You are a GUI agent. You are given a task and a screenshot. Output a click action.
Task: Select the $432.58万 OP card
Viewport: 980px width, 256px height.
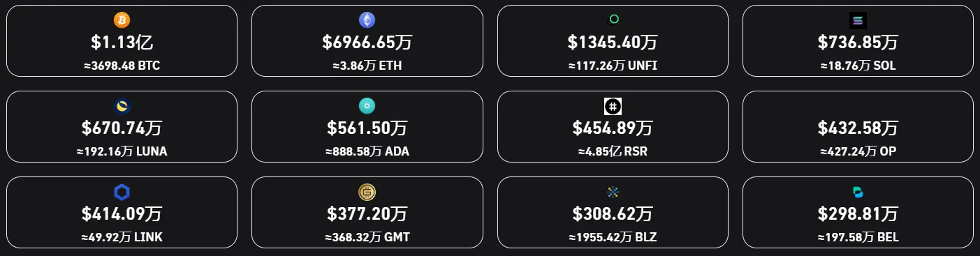pyautogui.click(x=858, y=127)
